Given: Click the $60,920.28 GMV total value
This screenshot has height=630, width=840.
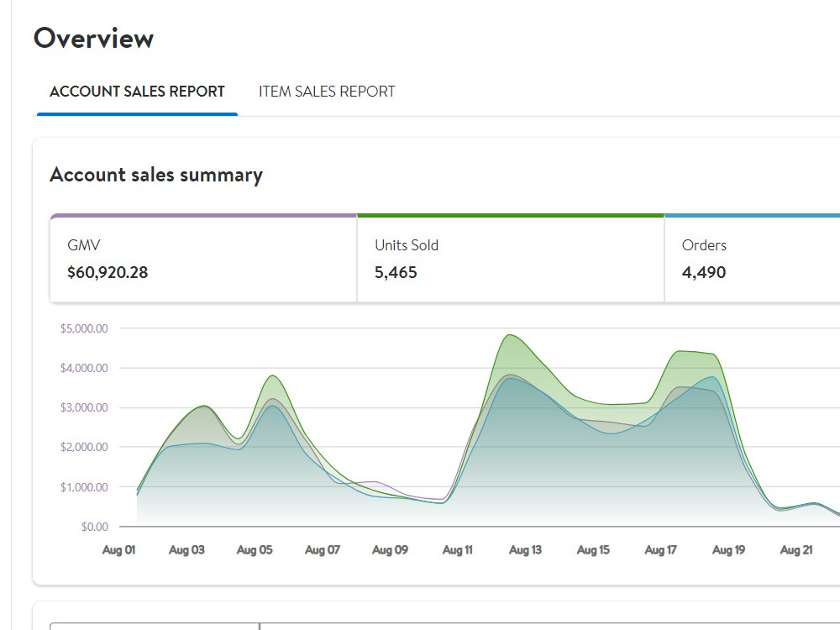Looking at the screenshot, I should point(108,273).
